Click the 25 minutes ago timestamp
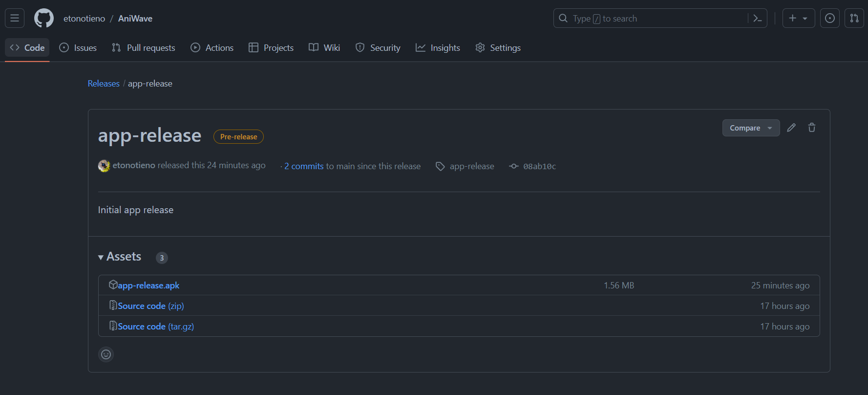Image resolution: width=868 pixels, height=395 pixels. coord(780,285)
